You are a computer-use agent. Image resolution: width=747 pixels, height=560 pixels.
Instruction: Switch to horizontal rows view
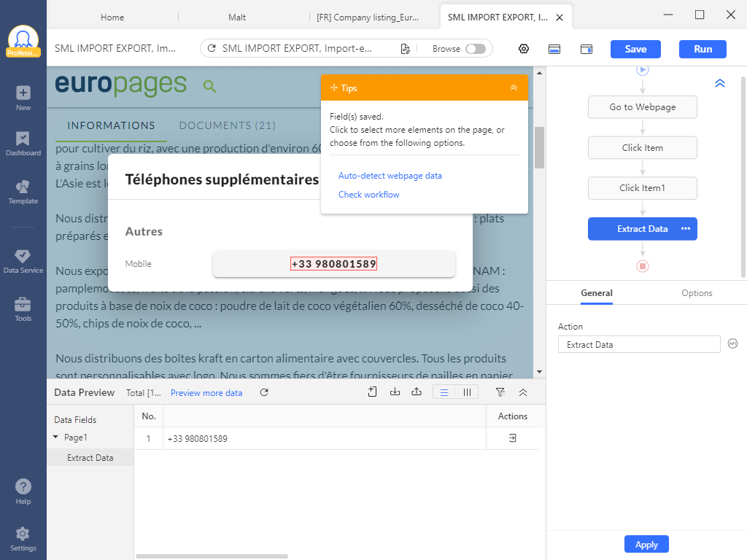(x=444, y=392)
